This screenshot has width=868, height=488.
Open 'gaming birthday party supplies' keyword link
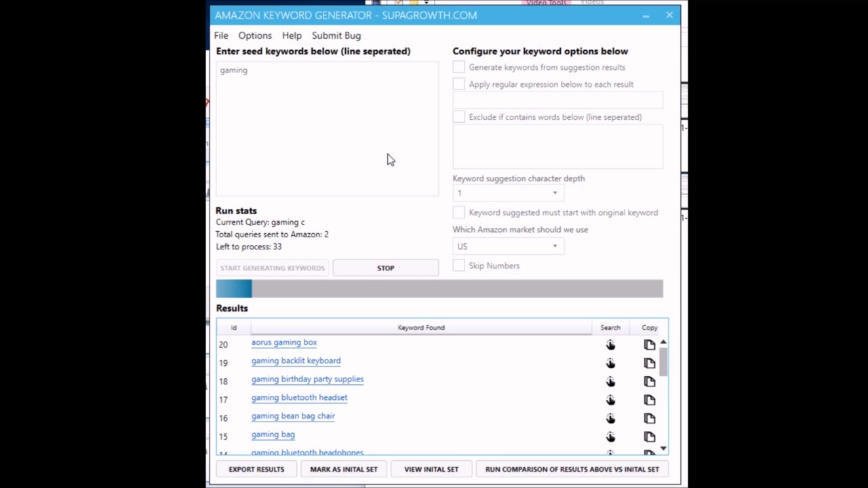(x=307, y=380)
